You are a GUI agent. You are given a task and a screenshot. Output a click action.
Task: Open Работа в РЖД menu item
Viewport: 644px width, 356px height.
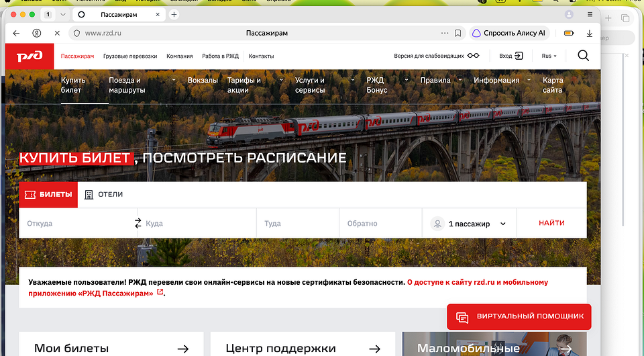[x=220, y=56]
